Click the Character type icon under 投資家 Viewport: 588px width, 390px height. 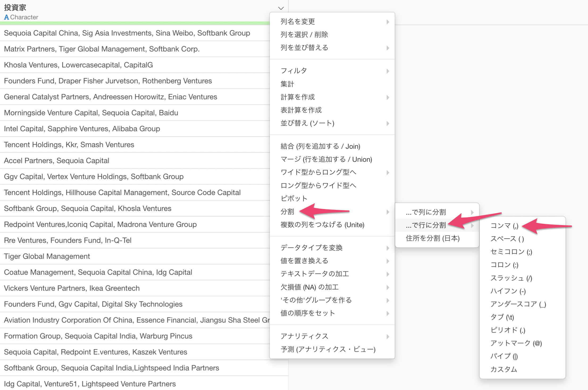(6, 17)
